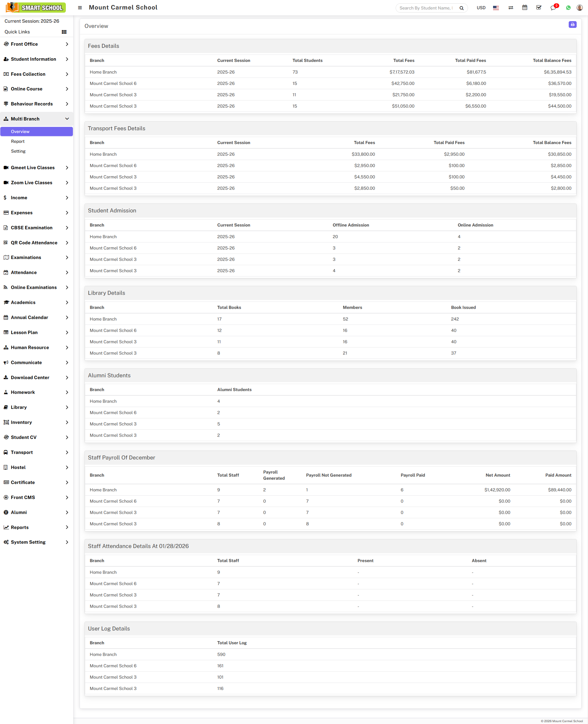Expand the Human Resource menu
This screenshot has height=724, width=588.
36,347
